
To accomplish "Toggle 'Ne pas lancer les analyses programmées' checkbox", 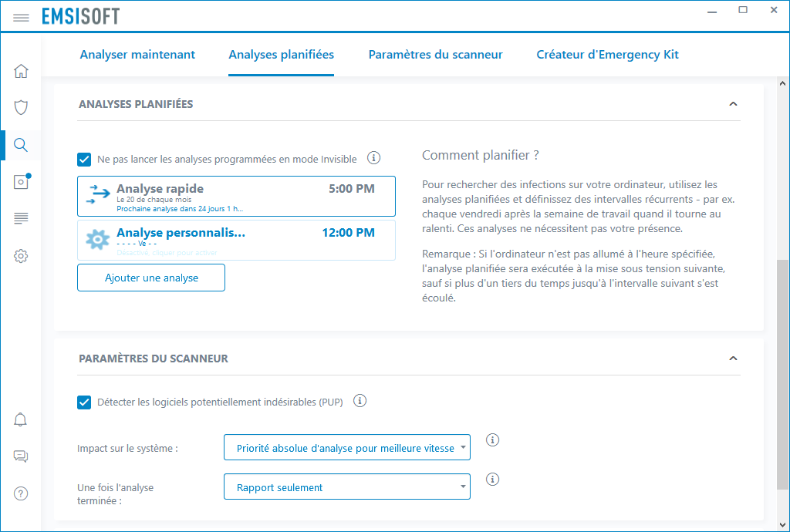I will point(84,159).
